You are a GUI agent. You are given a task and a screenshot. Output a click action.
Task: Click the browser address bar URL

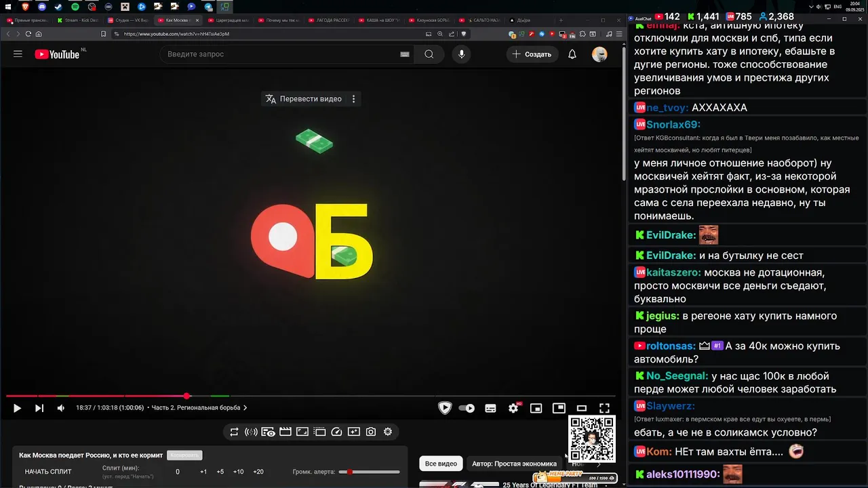point(176,34)
